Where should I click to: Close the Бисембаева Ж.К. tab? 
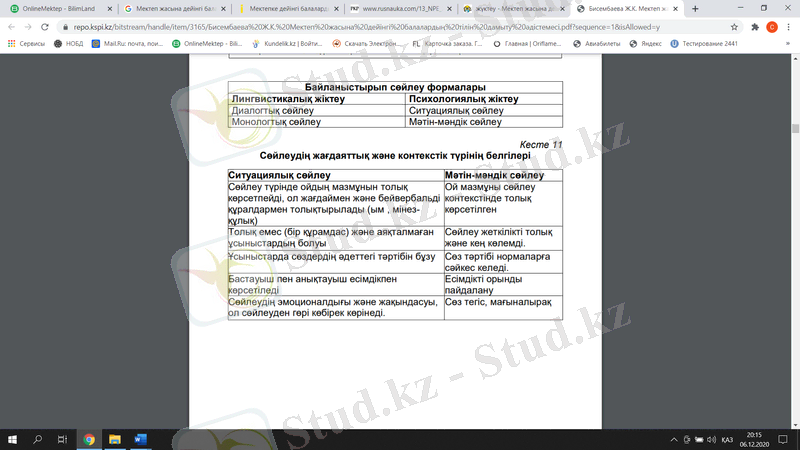(x=676, y=9)
